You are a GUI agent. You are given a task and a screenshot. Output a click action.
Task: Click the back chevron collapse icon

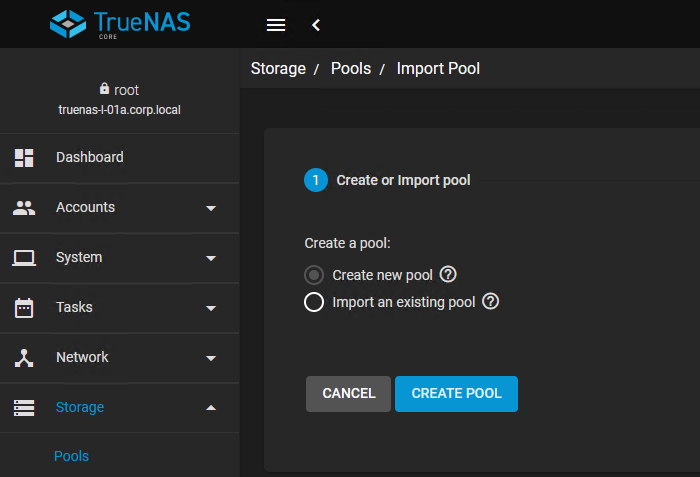(316, 25)
